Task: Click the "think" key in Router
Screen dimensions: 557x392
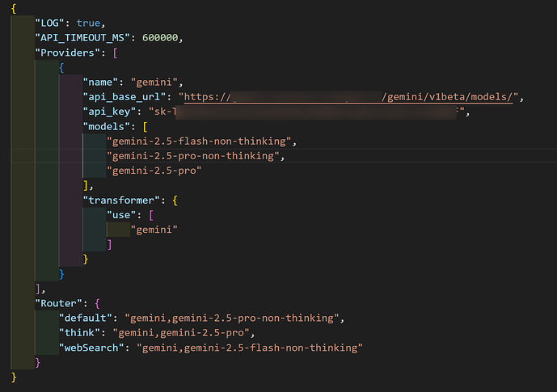Action: tap(79, 333)
